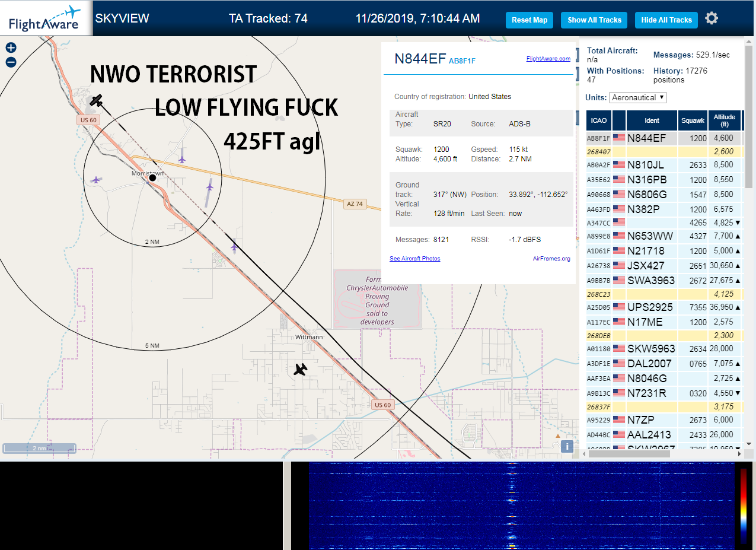Click the TA Tracked: 74 text
The width and height of the screenshot is (756, 550).
(x=268, y=18)
